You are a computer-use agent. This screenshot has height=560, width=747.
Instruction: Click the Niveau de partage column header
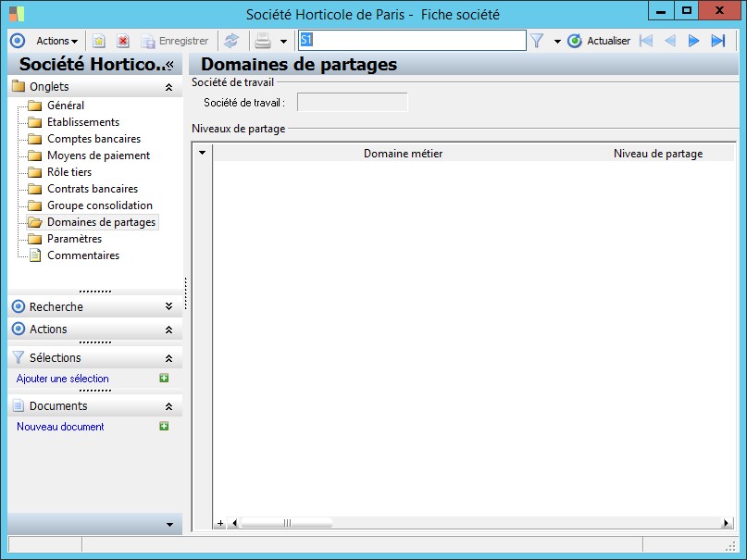click(658, 154)
